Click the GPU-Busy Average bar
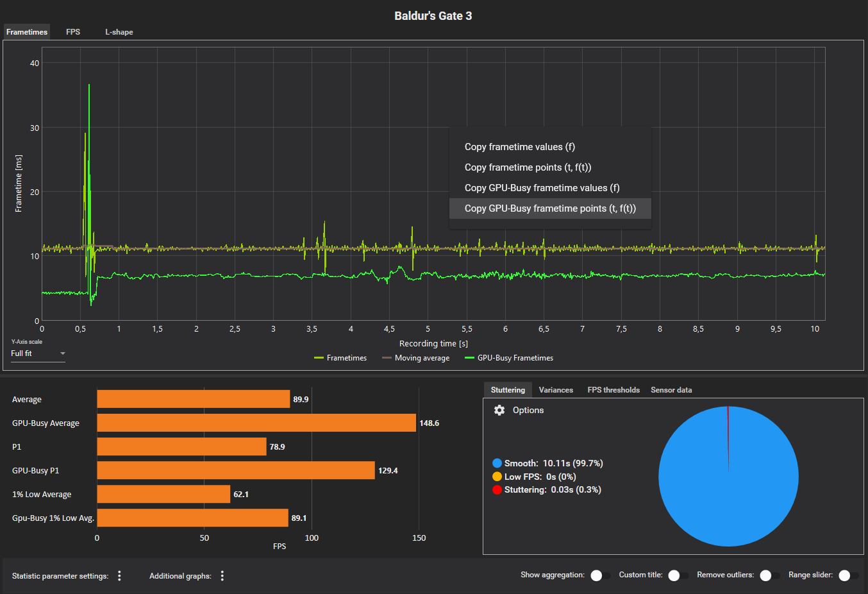Screen dimensions: 868x594 click(x=256, y=423)
